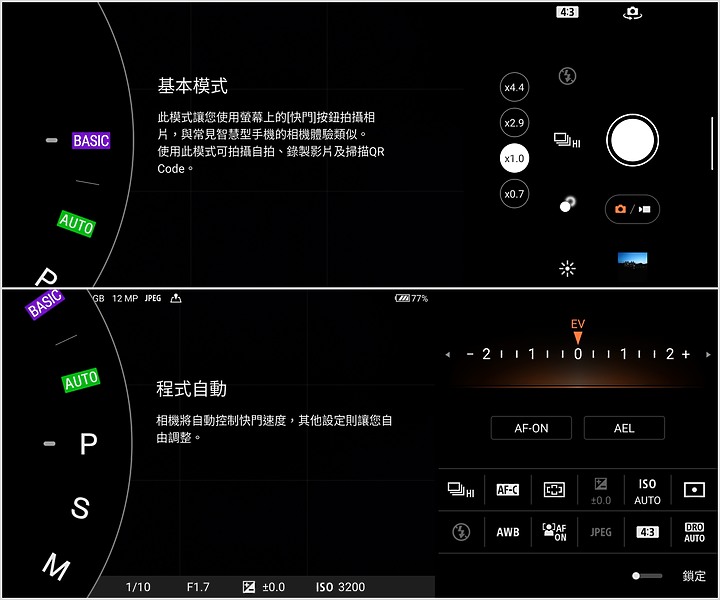Image resolution: width=720 pixels, height=600 pixels.
Task: Open the ISO AUTO setting
Action: click(647, 490)
